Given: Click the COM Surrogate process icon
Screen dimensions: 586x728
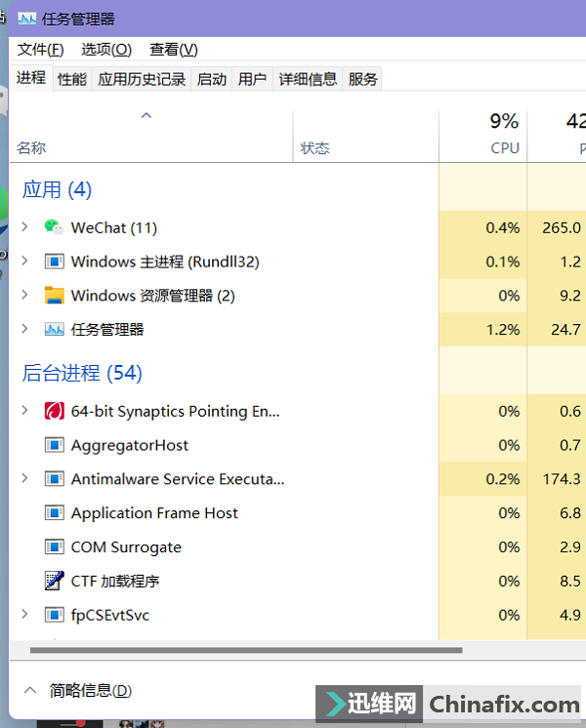Looking at the screenshot, I should tap(54, 546).
